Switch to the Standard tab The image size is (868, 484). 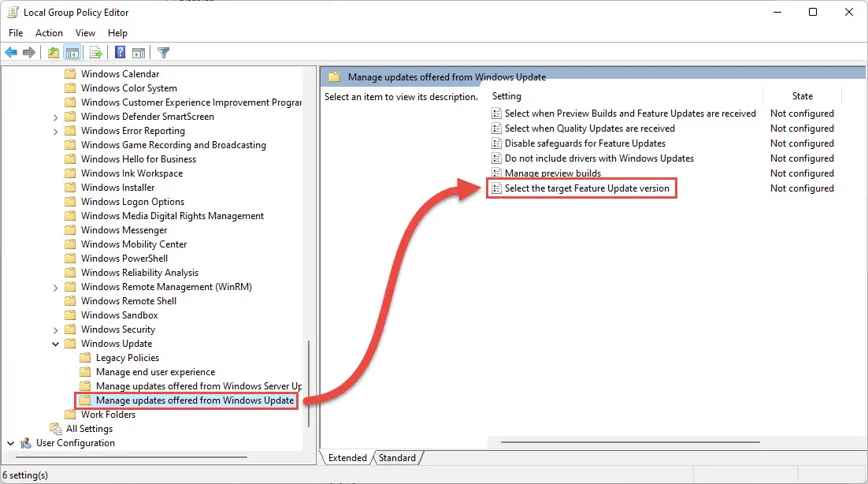[x=398, y=458]
